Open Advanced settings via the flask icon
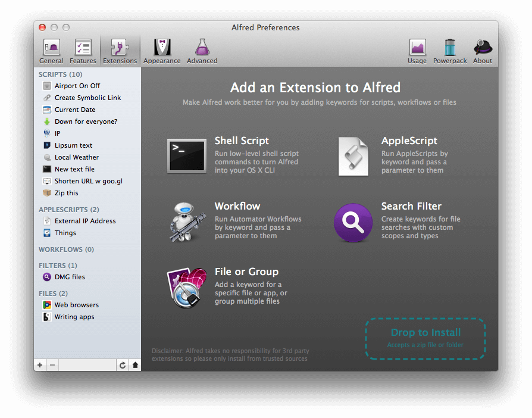 pos(202,46)
